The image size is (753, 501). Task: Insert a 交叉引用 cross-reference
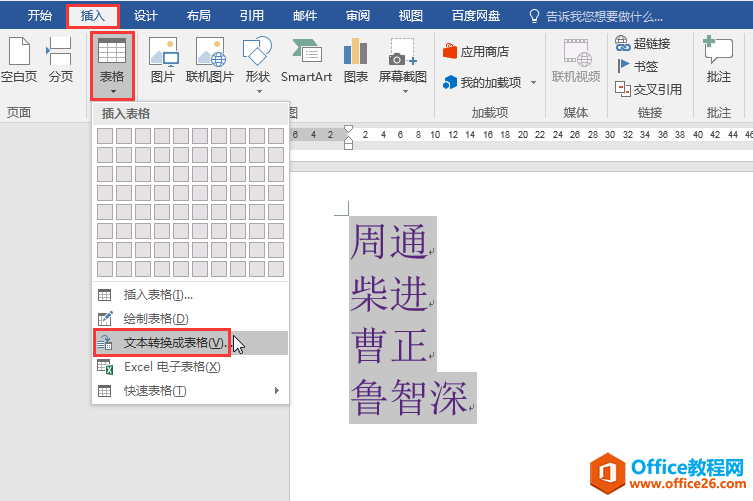pos(648,89)
